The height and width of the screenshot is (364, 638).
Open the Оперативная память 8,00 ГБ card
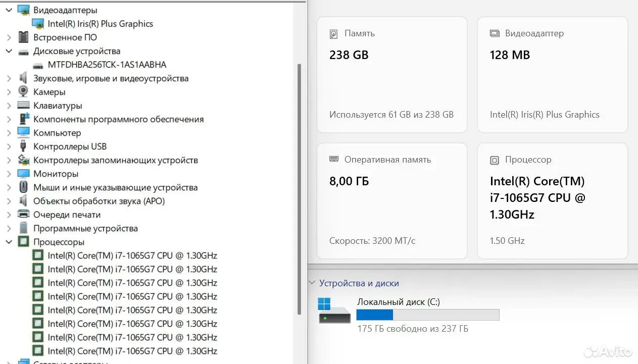point(392,201)
